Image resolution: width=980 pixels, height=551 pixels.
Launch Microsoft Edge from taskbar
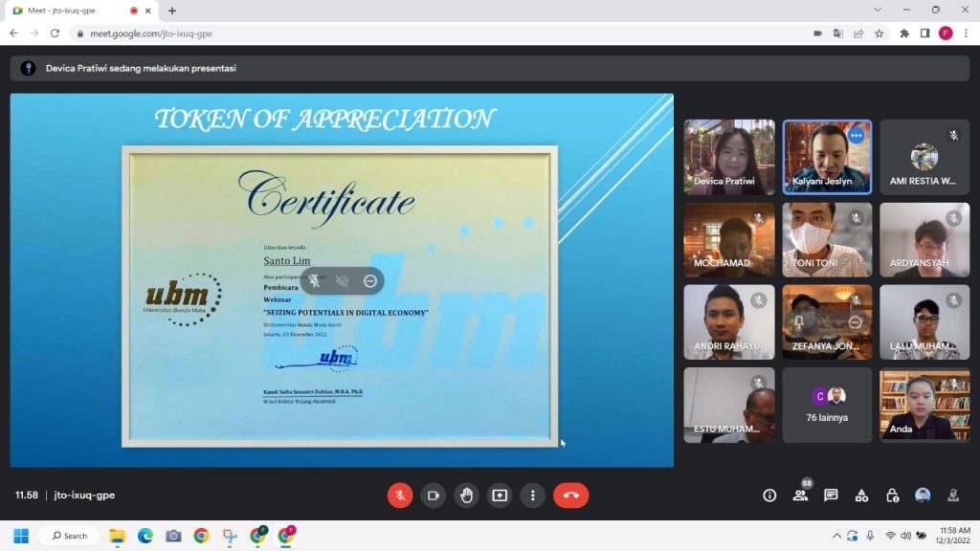(145, 536)
